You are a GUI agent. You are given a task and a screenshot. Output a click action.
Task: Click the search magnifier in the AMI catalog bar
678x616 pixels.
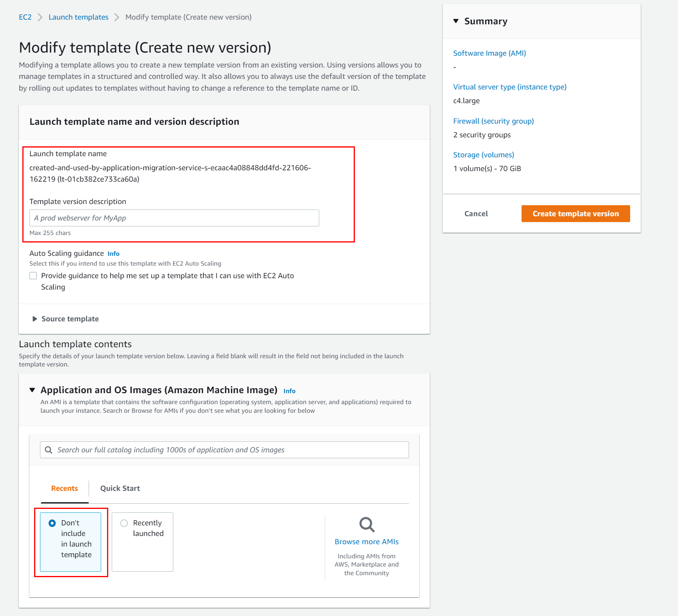click(48, 450)
